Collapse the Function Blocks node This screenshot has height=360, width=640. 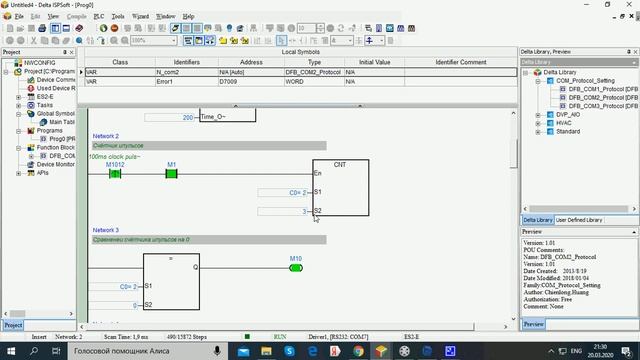click(18, 148)
